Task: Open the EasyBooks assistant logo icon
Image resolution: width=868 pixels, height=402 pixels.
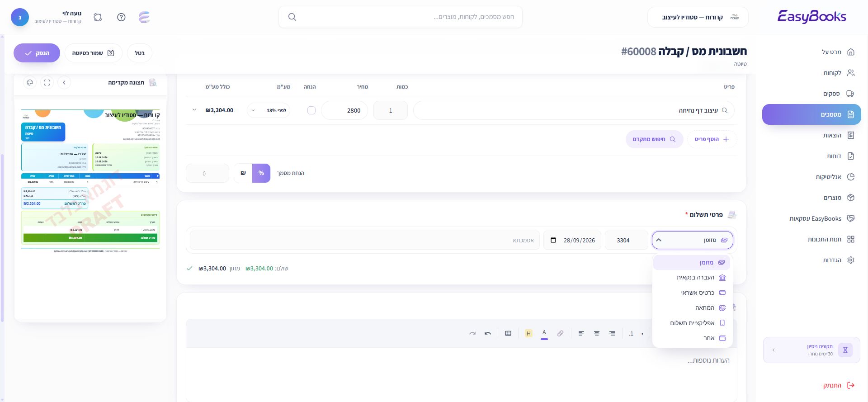Action: click(144, 17)
